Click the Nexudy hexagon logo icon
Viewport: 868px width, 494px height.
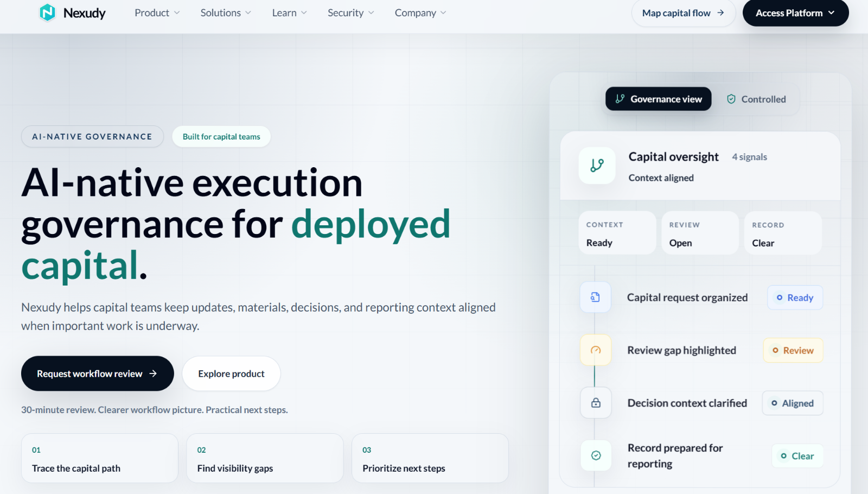point(48,12)
